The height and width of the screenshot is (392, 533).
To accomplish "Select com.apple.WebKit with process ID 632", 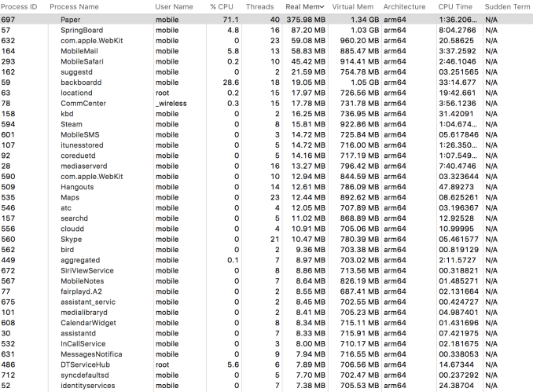I will (x=92, y=41).
